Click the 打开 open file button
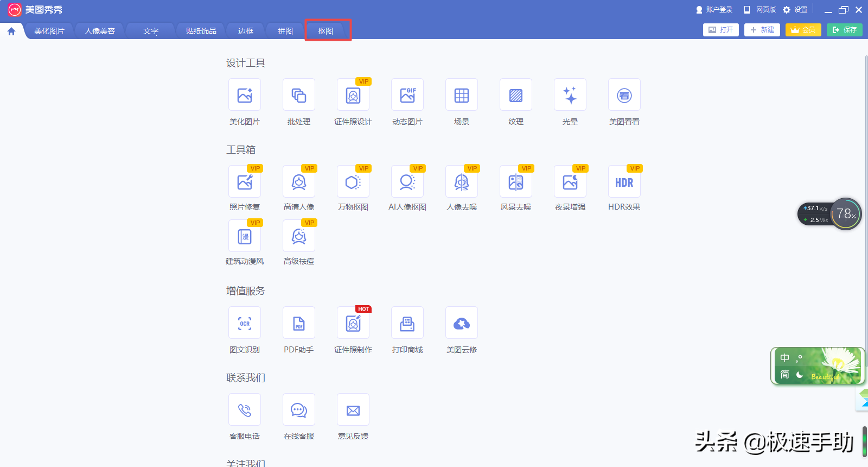This screenshot has width=868, height=467. click(720, 30)
